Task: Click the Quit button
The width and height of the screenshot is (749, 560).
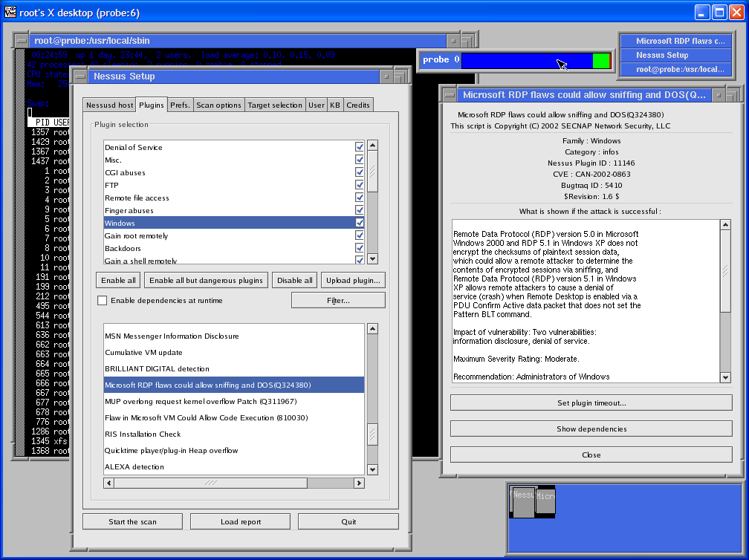Action: coord(348,522)
